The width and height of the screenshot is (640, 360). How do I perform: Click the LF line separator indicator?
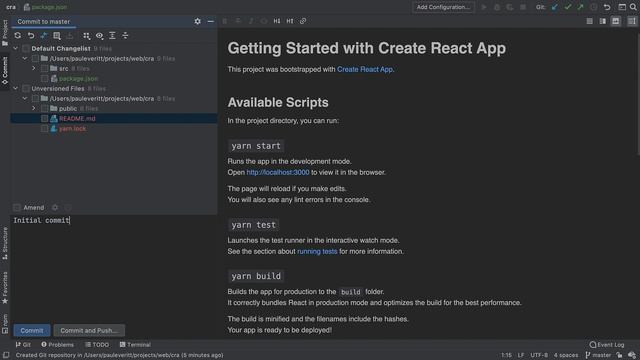point(521,355)
